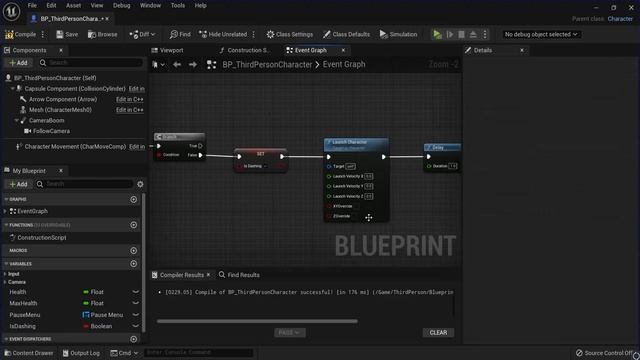This screenshot has height=360, width=640.
Task: Click the Unreal Engine logo icon
Action: click(11, 11)
